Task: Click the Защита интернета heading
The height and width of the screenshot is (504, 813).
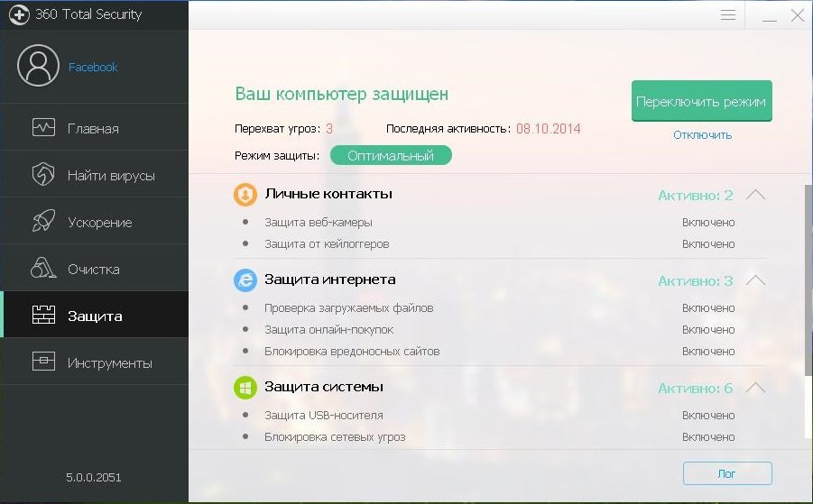Action: click(329, 279)
